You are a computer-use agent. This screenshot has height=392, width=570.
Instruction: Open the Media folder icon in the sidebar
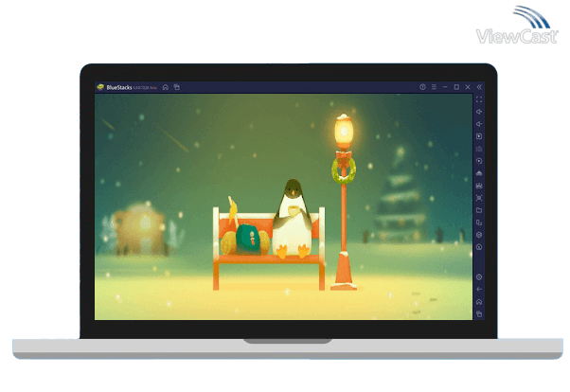coord(479,210)
